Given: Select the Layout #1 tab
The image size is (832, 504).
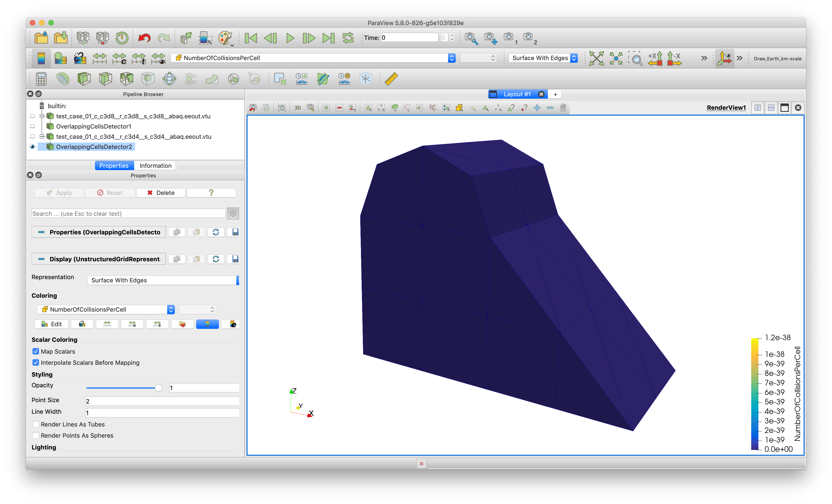Looking at the screenshot, I should point(517,94).
